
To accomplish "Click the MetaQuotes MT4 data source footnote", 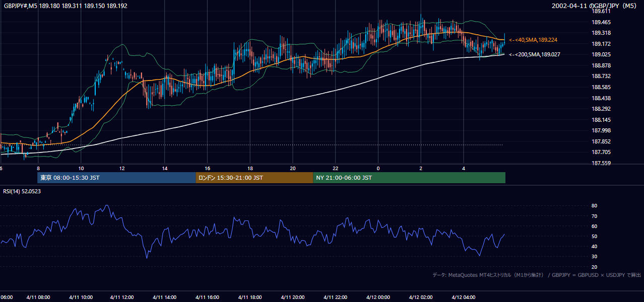I will [x=537, y=275].
